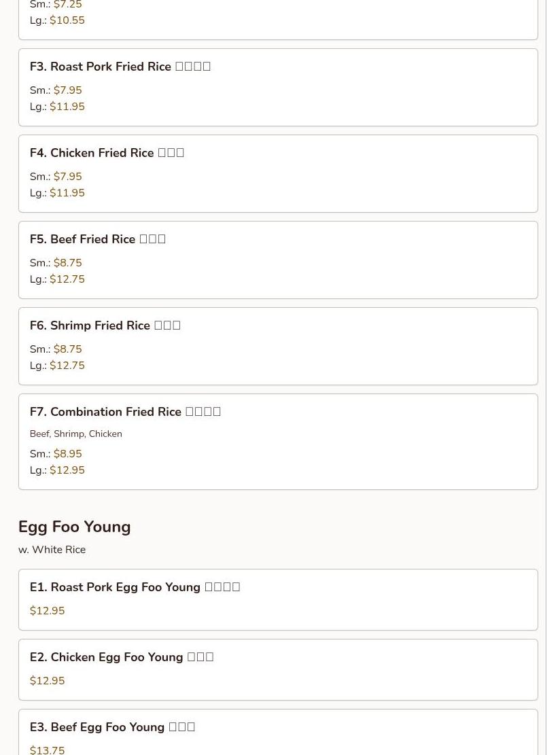Select the large Shrimp Fried Rice price
The width and height of the screenshot is (560, 755).
pyautogui.click(x=67, y=366)
